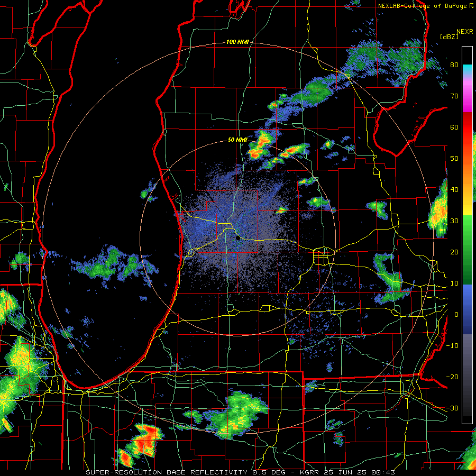This screenshot has width=476, height=476.
Task: Click the cyan band atop the color bar
Action: tap(467, 69)
